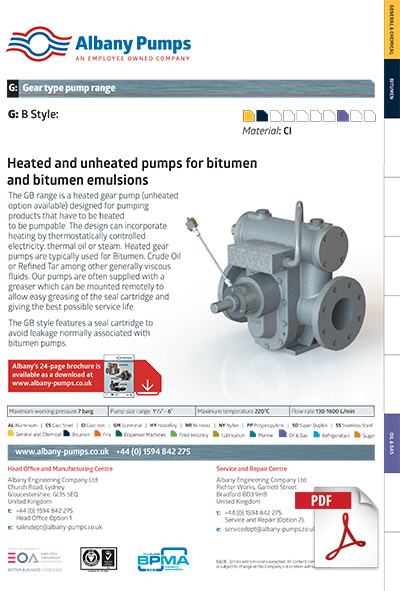The image size is (400, 591).
Task: Click the service centre email icon
Action: coord(219,530)
